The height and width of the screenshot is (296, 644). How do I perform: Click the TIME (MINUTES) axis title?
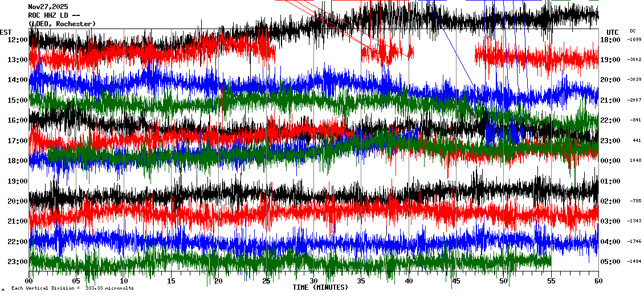[x=320, y=287]
